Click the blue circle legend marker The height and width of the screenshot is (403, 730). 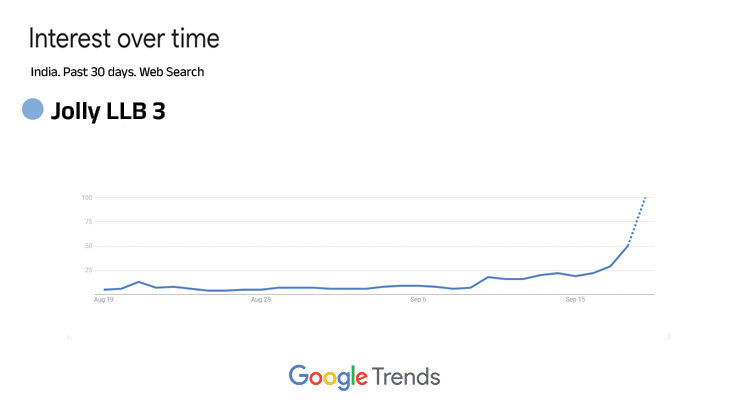click(x=34, y=110)
